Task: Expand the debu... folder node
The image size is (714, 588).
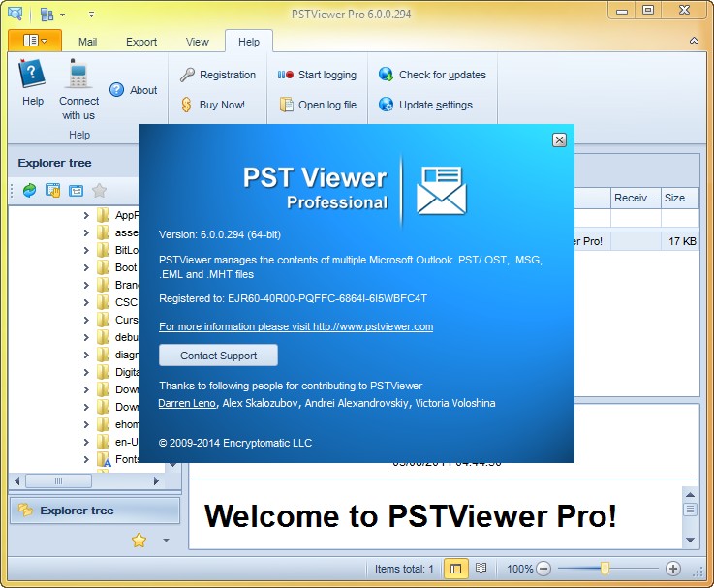Action: [x=86, y=337]
